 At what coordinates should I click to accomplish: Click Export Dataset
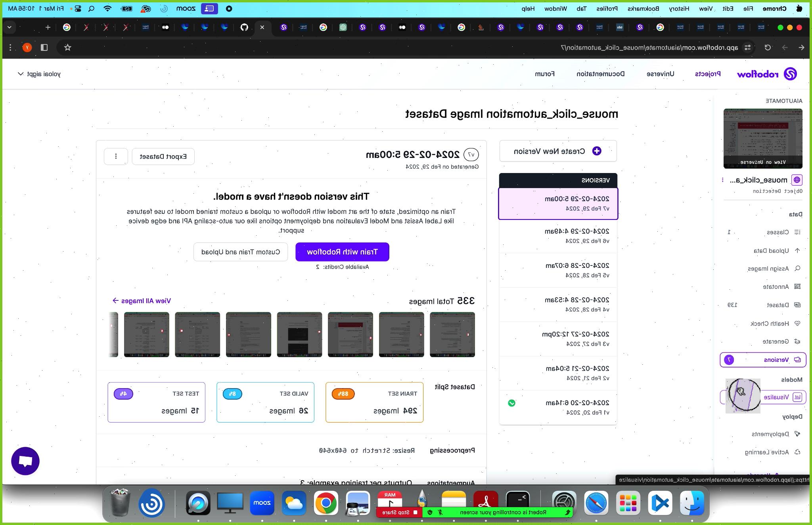(x=163, y=156)
